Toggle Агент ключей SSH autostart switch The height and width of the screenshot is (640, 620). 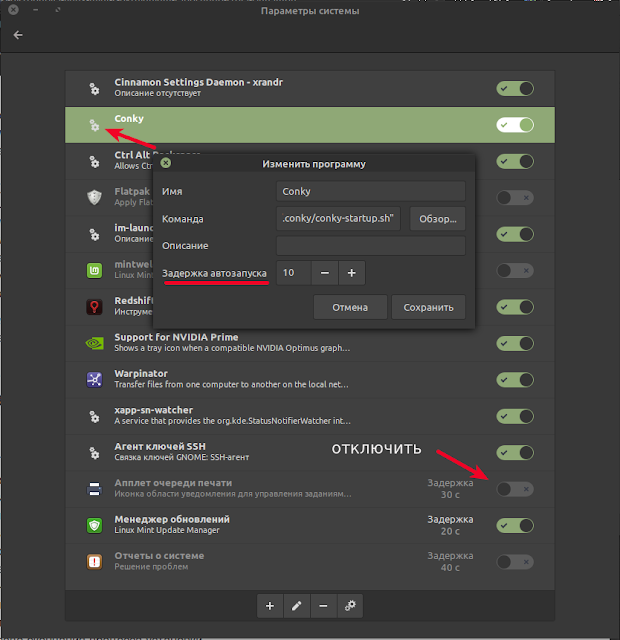pyautogui.click(x=515, y=453)
